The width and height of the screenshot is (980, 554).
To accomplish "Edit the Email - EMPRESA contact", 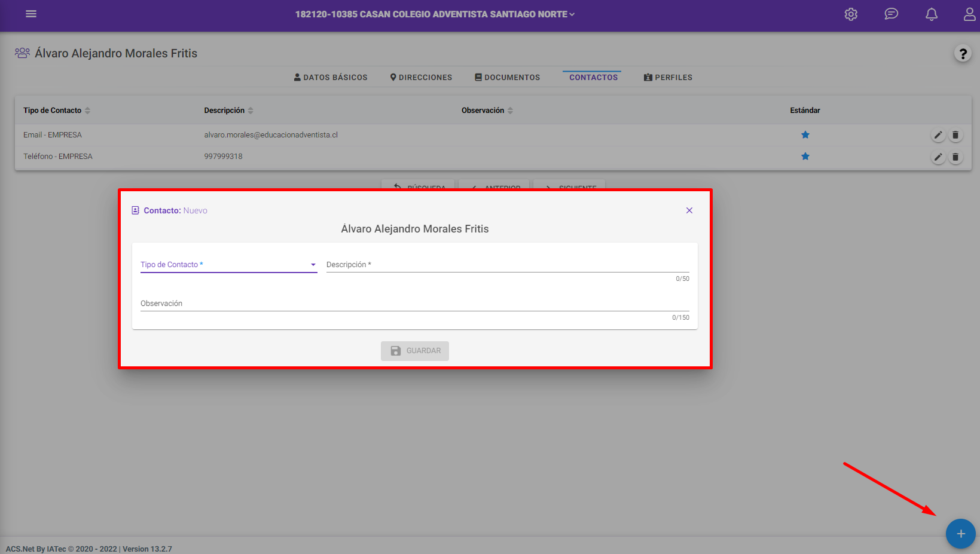I will pyautogui.click(x=938, y=135).
